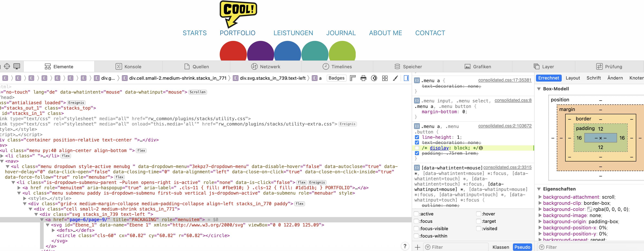Expand the background-color computed property
The height and width of the screenshot is (251, 644).
540,209
